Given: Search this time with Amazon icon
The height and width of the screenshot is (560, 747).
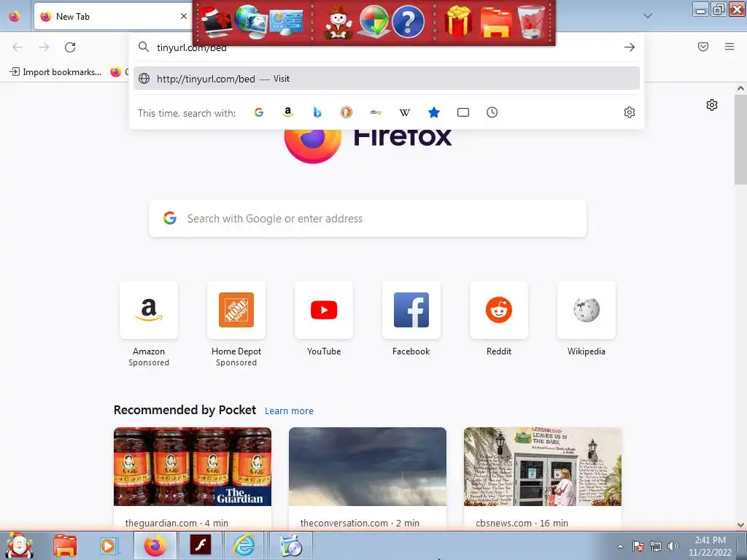Looking at the screenshot, I should coord(287,112).
